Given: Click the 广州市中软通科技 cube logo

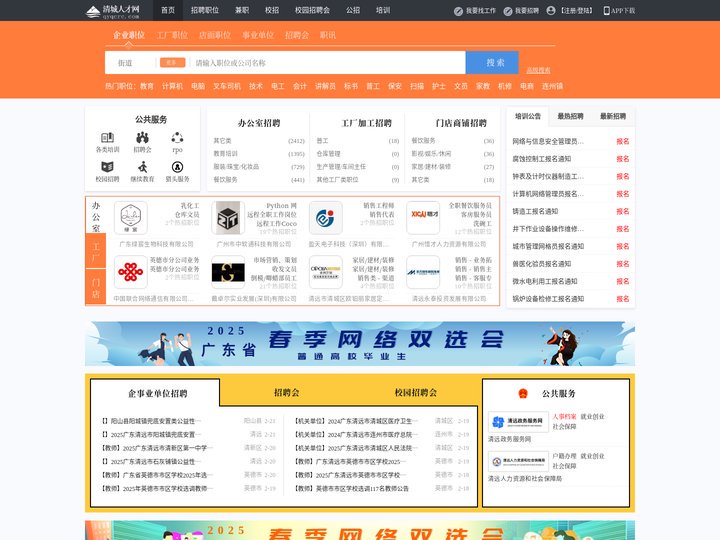Looking at the screenshot, I should (228, 218).
